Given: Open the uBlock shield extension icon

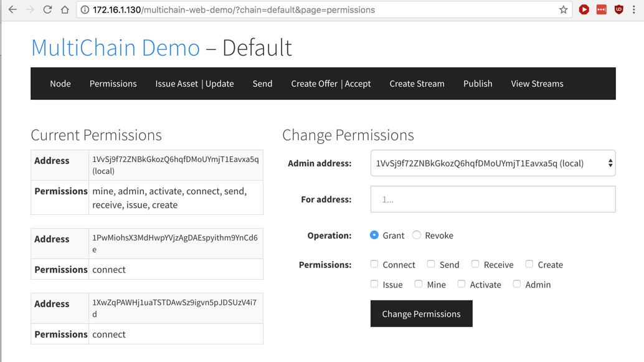Looking at the screenshot, I should tap(618, 10).
